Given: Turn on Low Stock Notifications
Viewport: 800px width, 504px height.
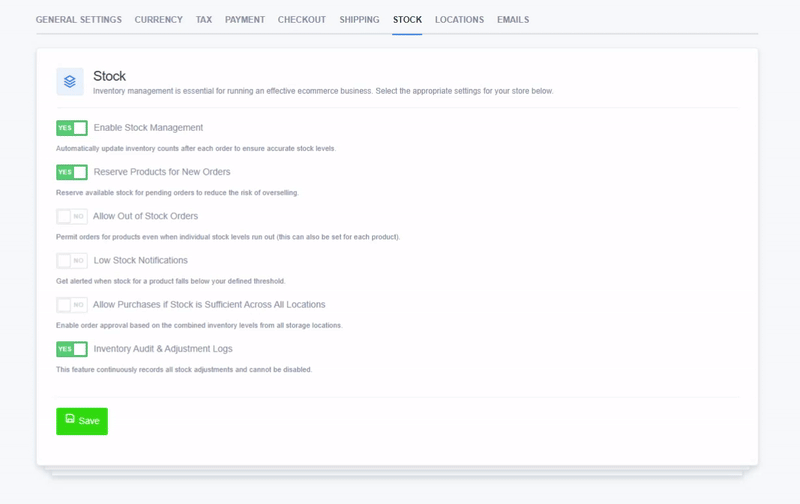Looking at the screenshot, I should [72, 261].
